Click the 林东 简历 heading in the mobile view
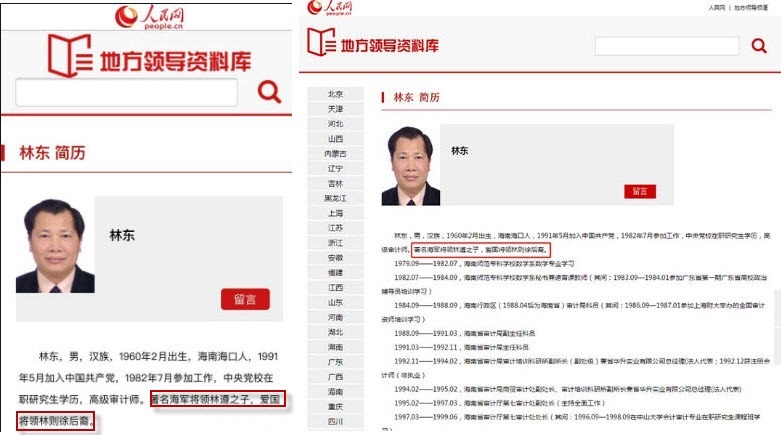The width and height of the screenshot is (781, 435). click(x=52, y=152)
